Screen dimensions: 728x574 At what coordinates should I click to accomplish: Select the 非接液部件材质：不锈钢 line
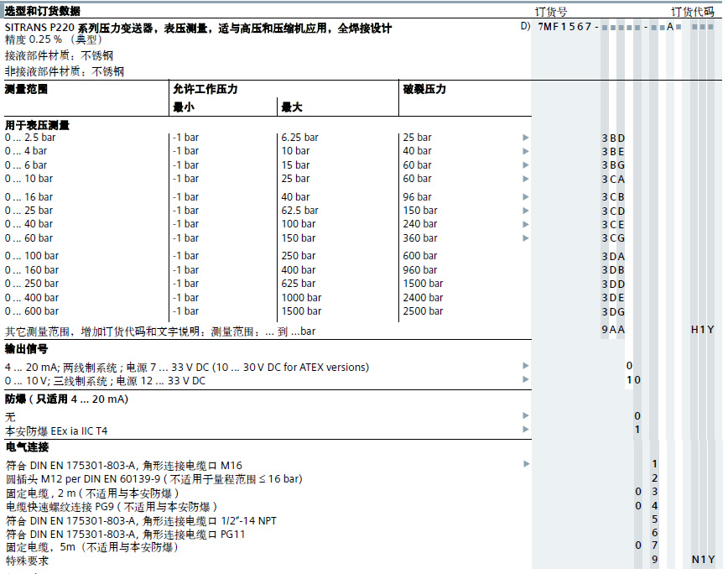click(x=65, y=71)
